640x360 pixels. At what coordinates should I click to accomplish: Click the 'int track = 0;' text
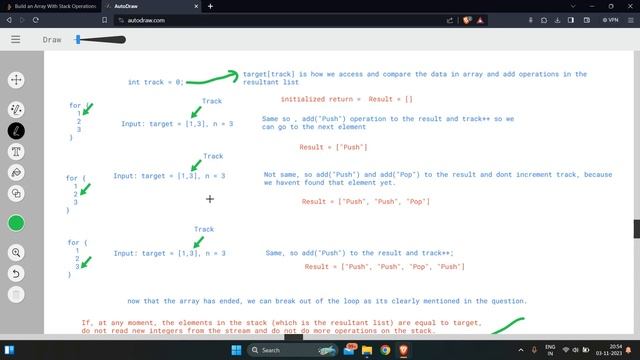click(156, 82)
